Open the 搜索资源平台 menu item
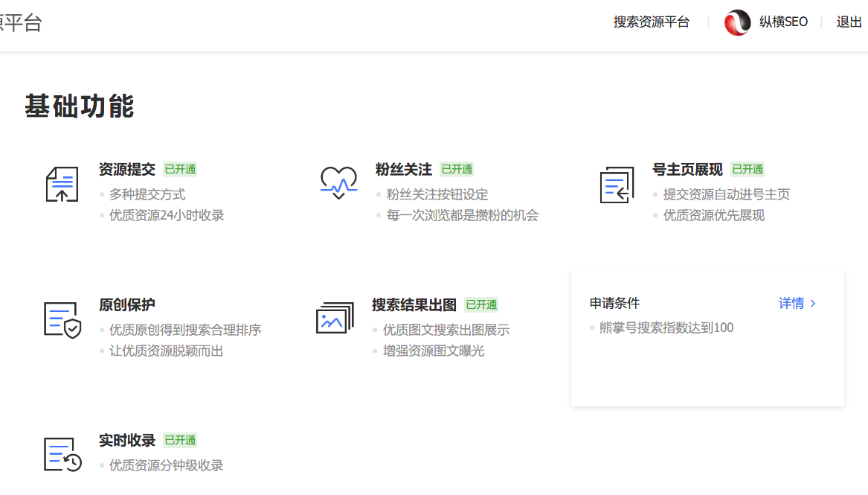The image size is (868, 495). point(651,22)
